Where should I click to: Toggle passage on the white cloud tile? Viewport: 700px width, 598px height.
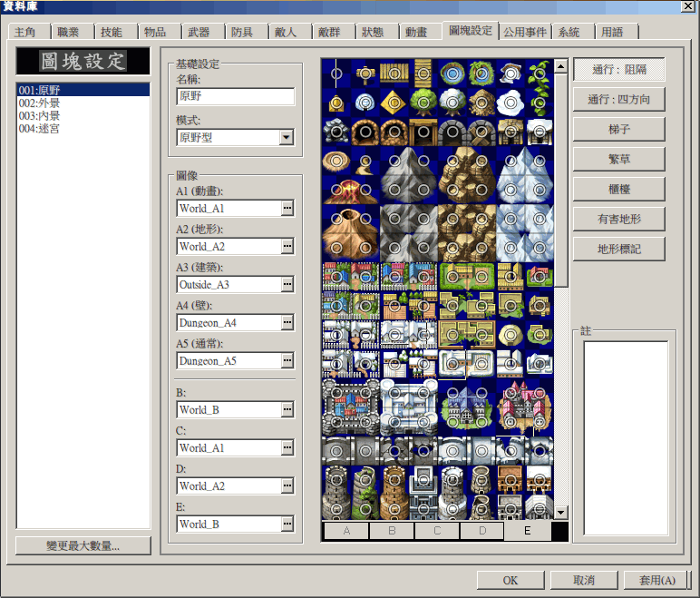(x=510, y=103)
